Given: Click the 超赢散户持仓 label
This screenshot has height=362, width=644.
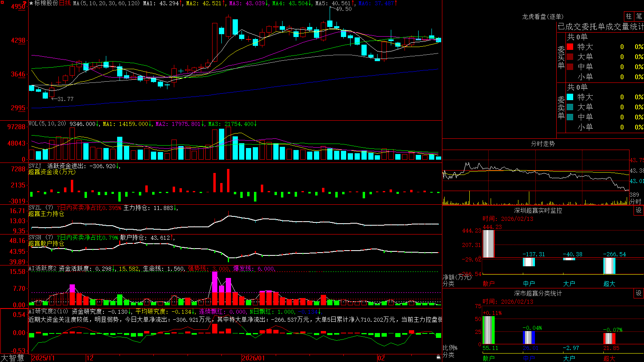Looking at the screenshot, I should (x=46, y=243).
